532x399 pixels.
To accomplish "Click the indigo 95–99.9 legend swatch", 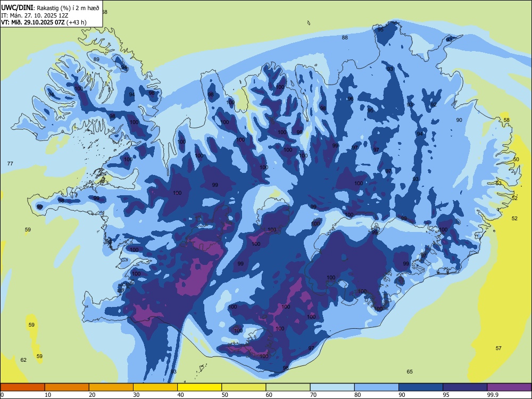I will (465, 387).
